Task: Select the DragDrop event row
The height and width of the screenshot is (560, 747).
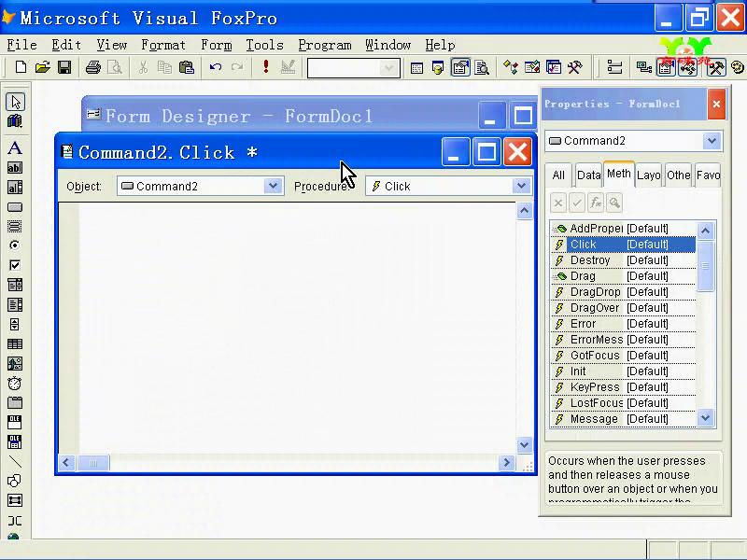Action: coord(623,292)
